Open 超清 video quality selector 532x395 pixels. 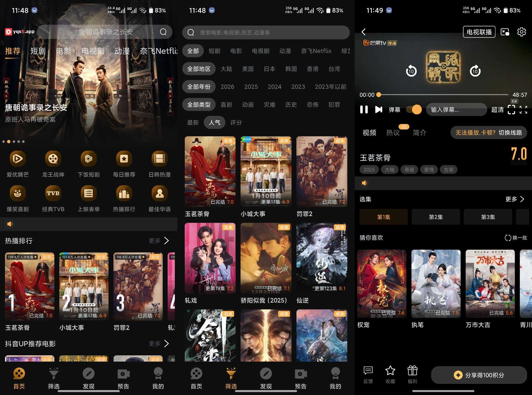tap(497, 110)
